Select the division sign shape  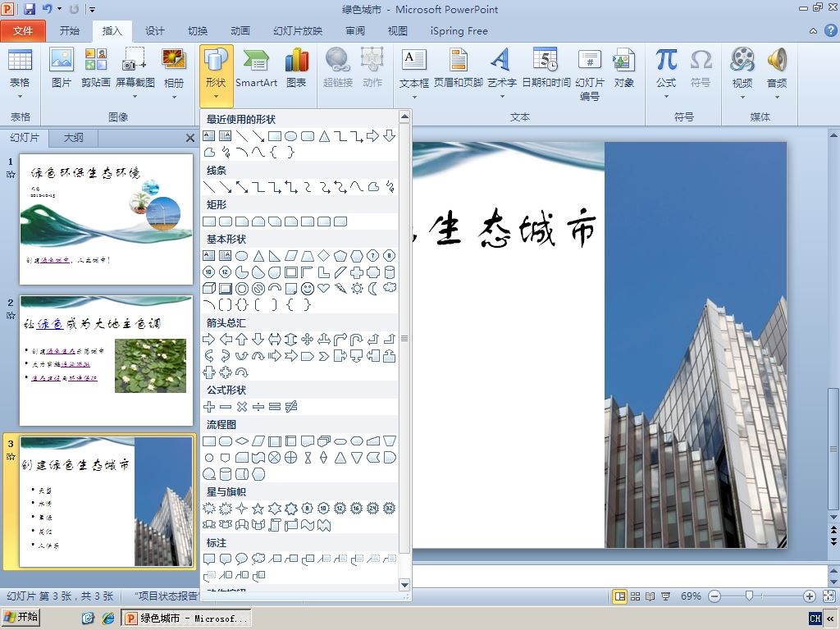[258, 407]
